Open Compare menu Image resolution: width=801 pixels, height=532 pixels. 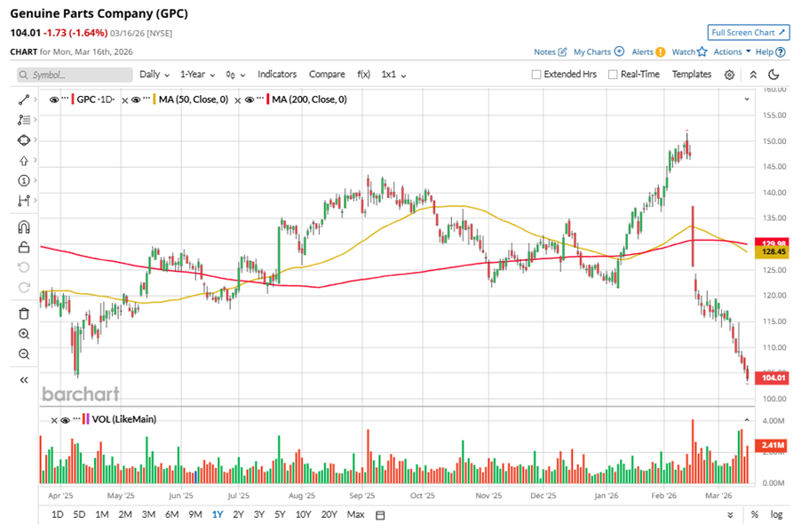(x=327, y=74)
